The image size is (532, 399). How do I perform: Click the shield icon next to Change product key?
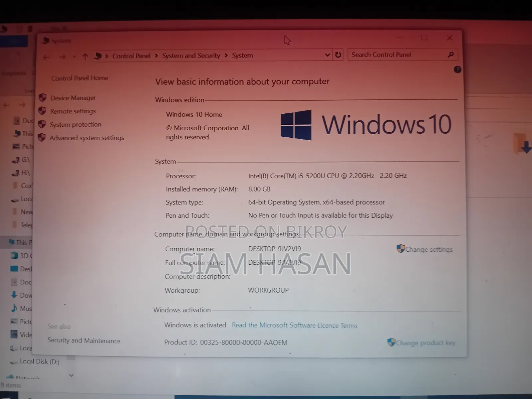(x=391, y=342)
